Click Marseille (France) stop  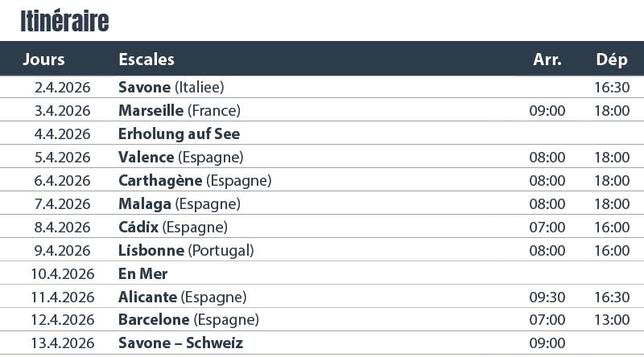179,110
